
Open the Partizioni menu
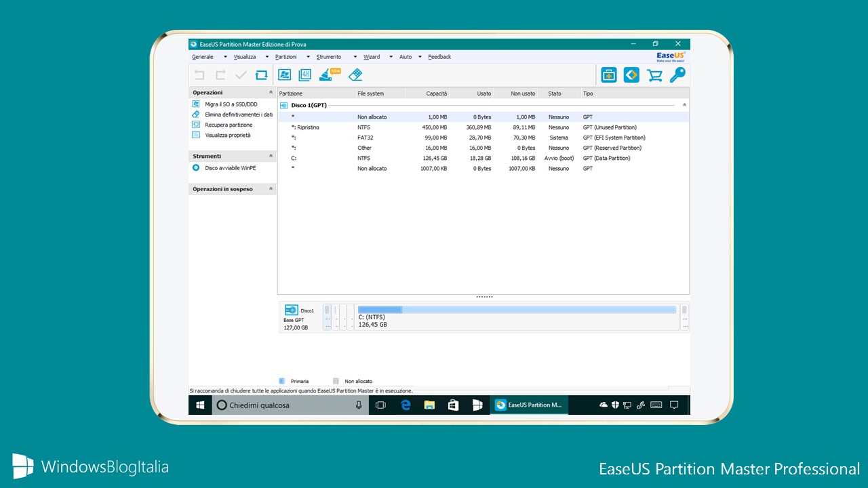[286, 57]
